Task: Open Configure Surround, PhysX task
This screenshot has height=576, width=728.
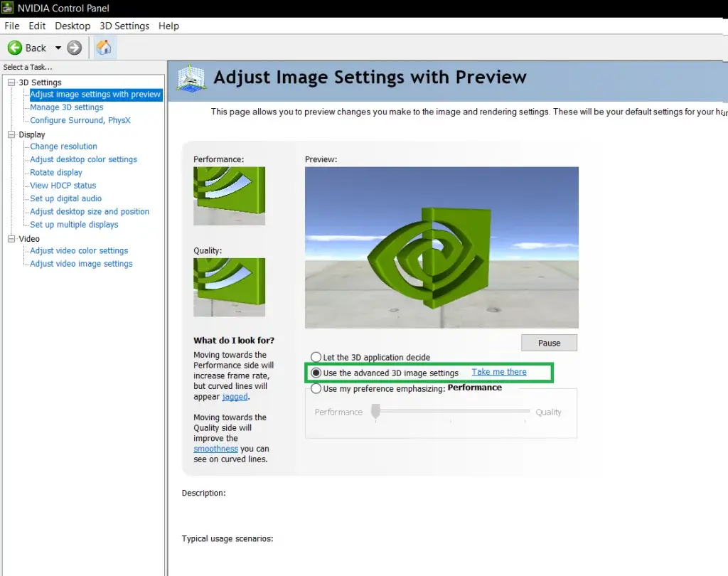Action: pos(80,120)
